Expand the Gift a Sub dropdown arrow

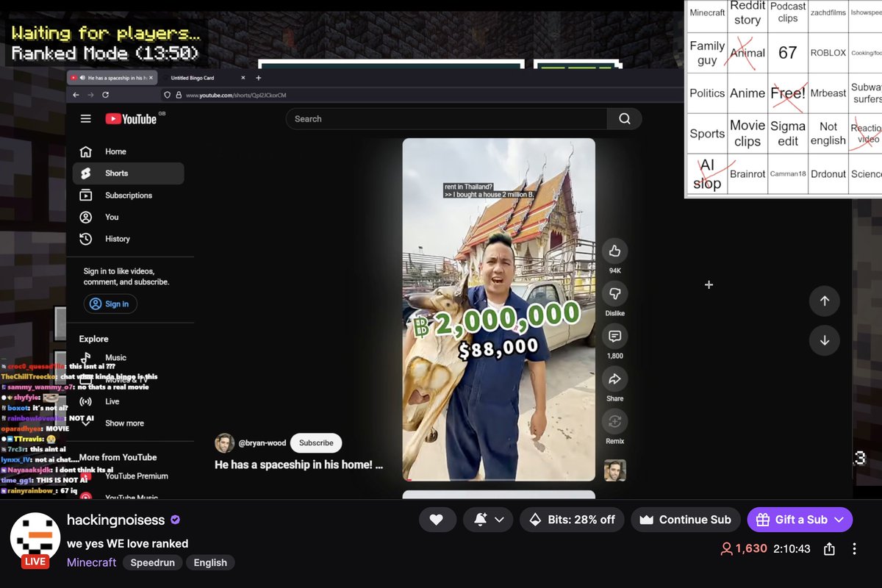point(839,520)
